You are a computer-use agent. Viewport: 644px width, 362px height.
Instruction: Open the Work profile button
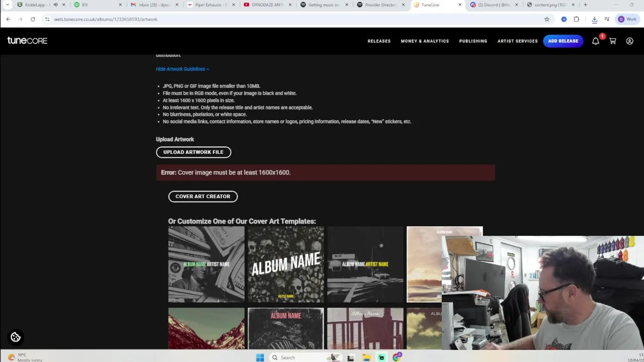[x=627, y=19]
